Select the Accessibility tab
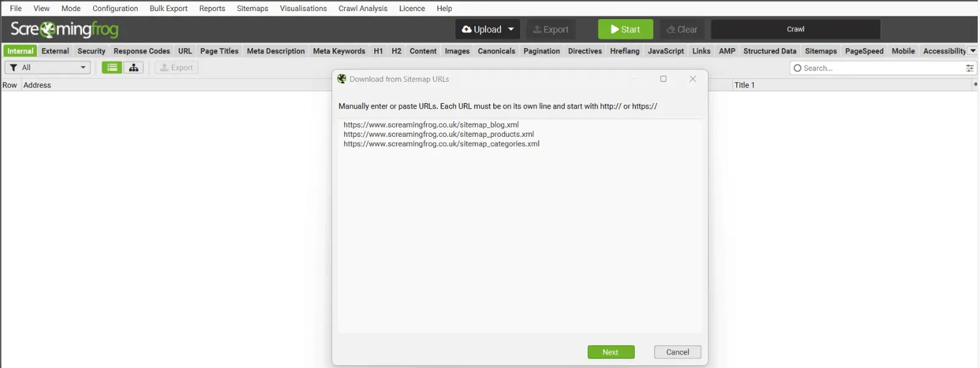 pos(944,51)
